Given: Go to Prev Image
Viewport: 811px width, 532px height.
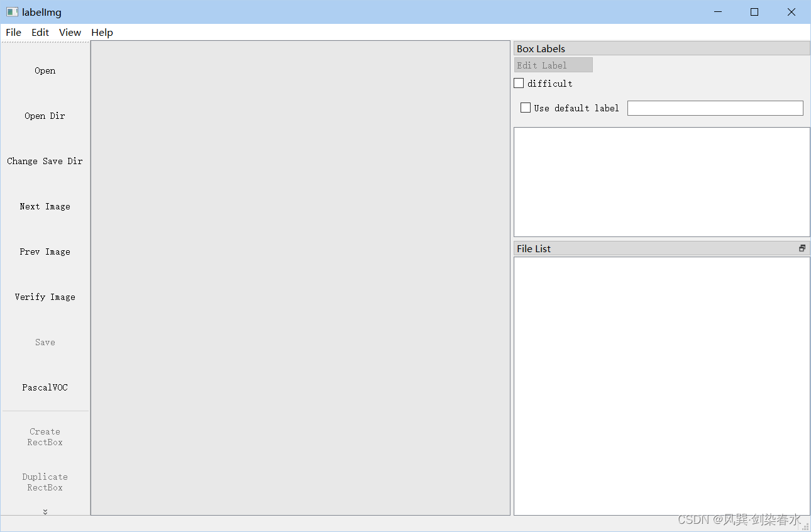Looking at the screenshot, I should (45, 252).
